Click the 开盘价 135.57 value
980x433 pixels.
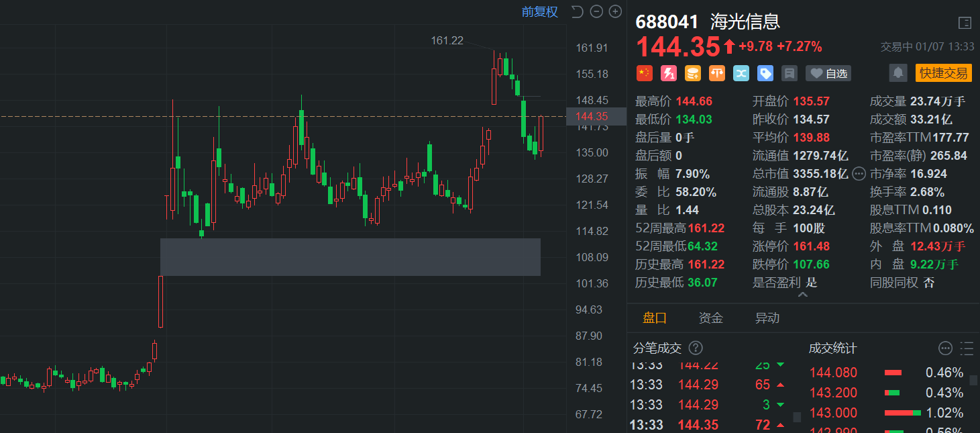coord(812,101)
